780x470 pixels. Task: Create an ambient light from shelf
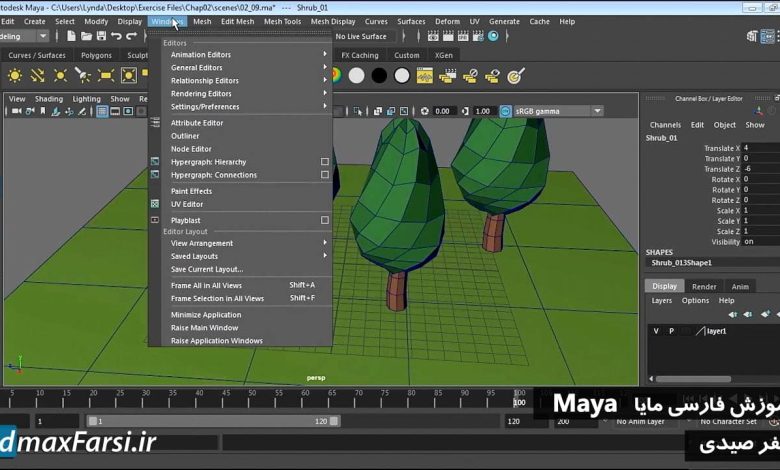(15, 76)
